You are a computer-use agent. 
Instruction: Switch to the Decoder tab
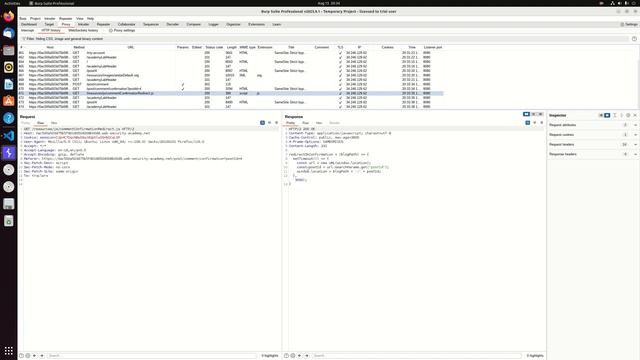173,24
